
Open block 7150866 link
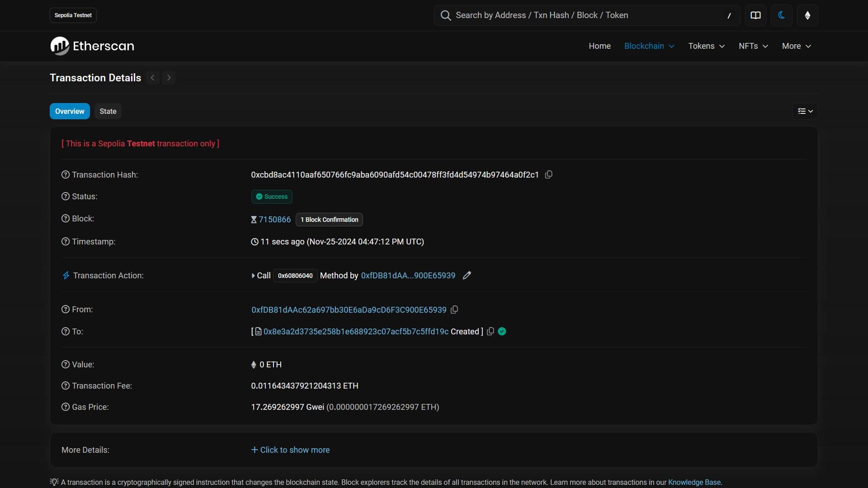(274, 220)
